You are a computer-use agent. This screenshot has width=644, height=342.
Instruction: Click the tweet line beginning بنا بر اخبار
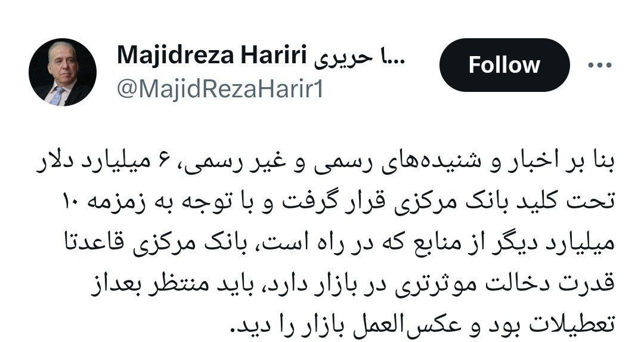[324, 162]
